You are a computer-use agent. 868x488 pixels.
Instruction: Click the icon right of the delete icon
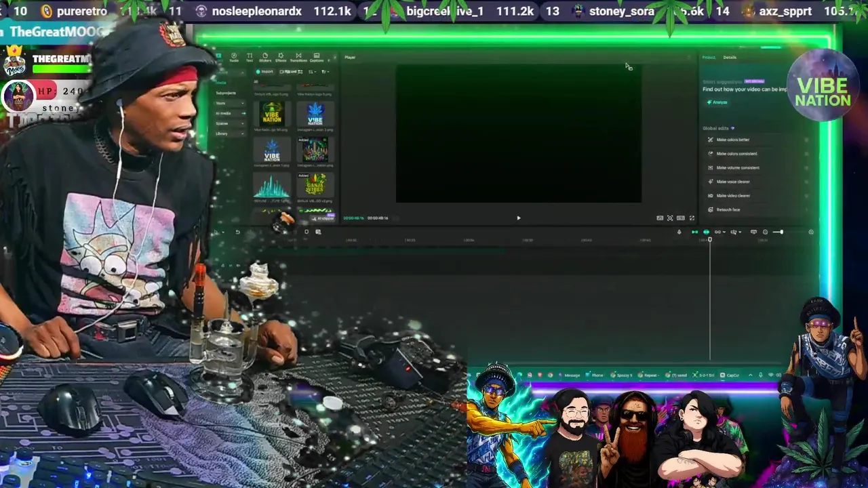(318, 232)
